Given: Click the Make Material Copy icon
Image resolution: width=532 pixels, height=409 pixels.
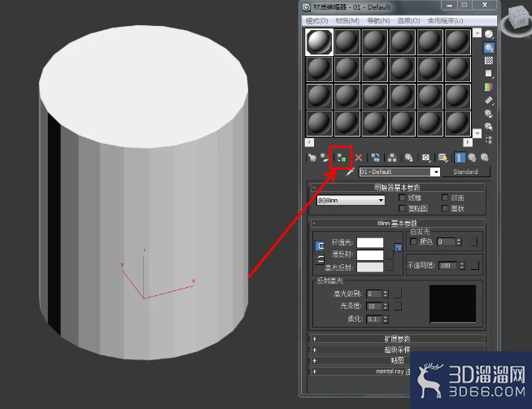Looking at the screenshot, I should 375,158.
